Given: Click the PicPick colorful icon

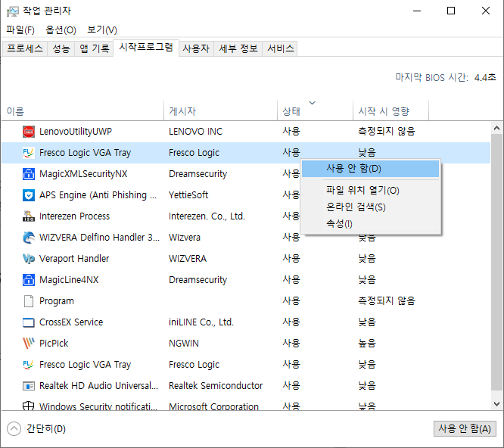Looking at the screenshot, I should (x=29, y=344).
